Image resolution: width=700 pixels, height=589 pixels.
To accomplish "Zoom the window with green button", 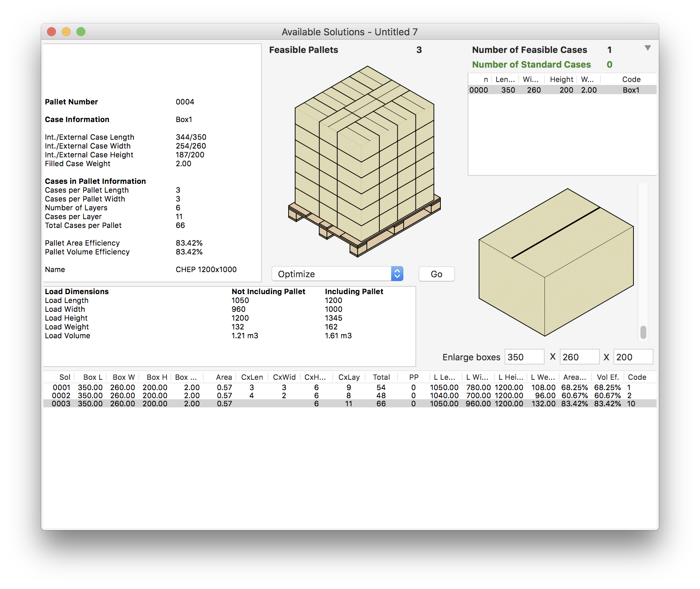I will coord(81,32).
